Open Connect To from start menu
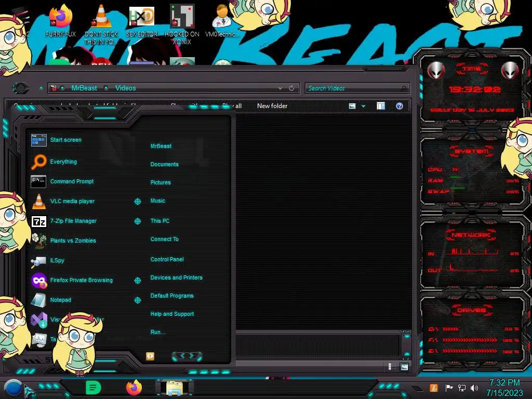This screenshot has width=532, height=399. (x=165, y=239)
